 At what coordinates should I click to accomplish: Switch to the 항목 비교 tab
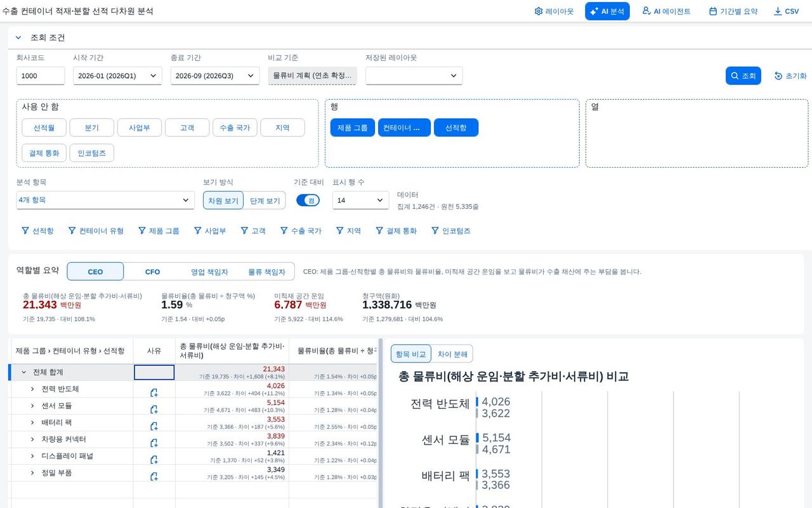(411, 354)
